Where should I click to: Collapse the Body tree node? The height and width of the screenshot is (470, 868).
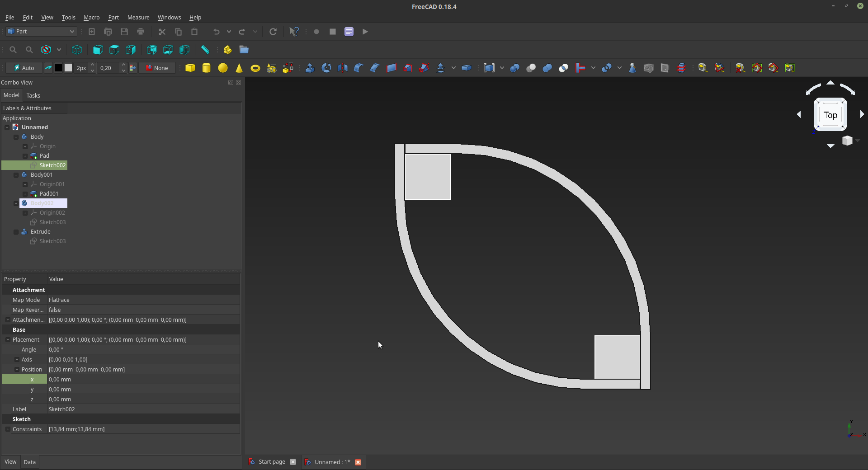click(16, 137)
